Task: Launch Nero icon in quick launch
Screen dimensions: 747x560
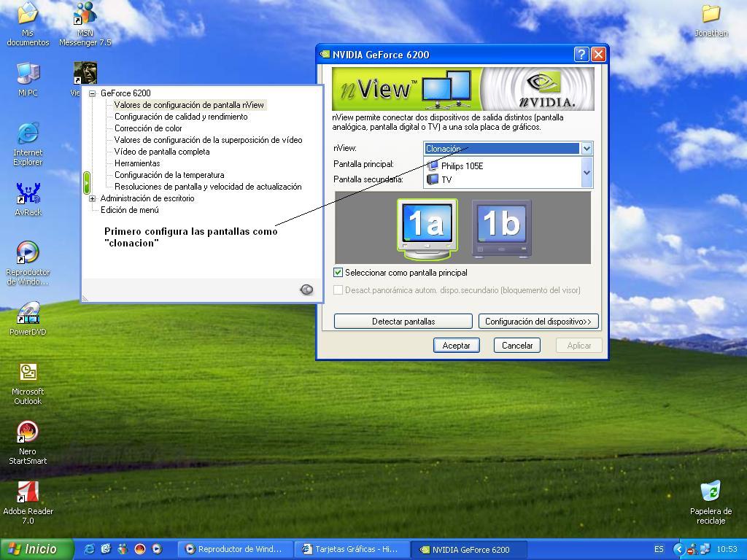Action: click(x=140, y=549)
